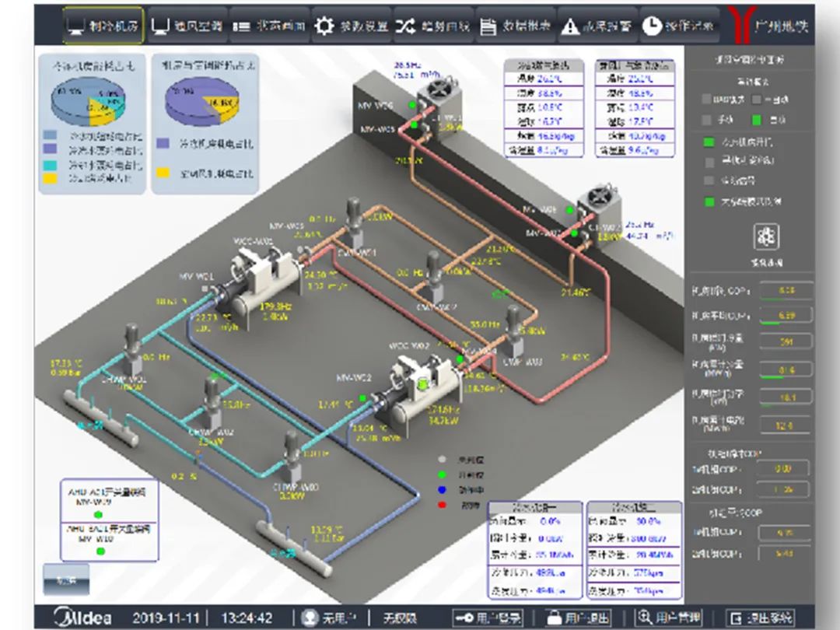This screenshot has width=840, height=630.
Task: Open the 制冷机房 chiller room tab
Action: pyautogui.click(x=103, y=26)
